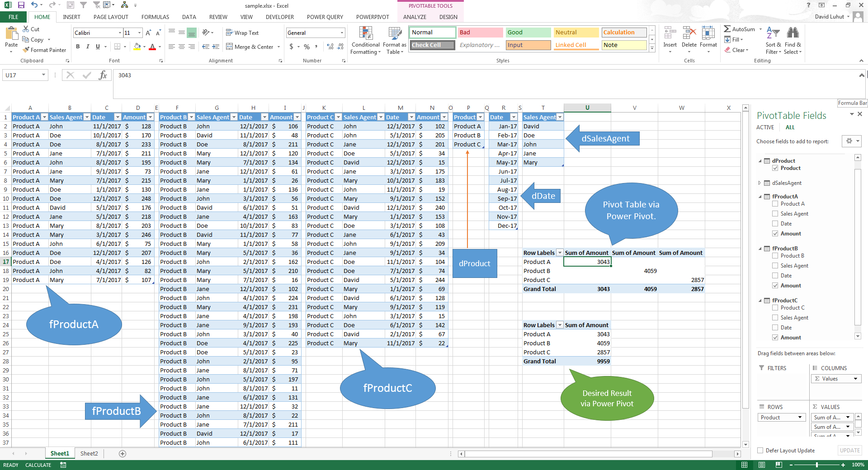868x470 pixels.
Task: Switch to ACTIVE in PivotTable Fields
Action: 765,127
